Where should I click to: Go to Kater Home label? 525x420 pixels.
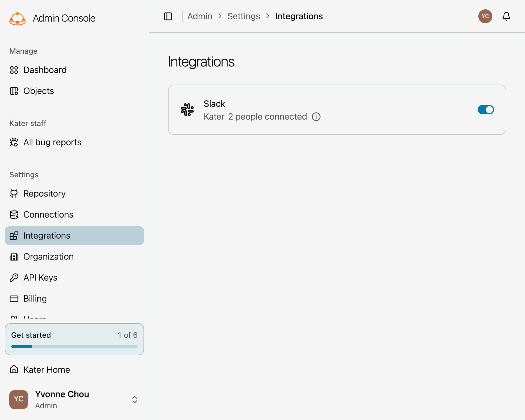[x=47, y=370]
